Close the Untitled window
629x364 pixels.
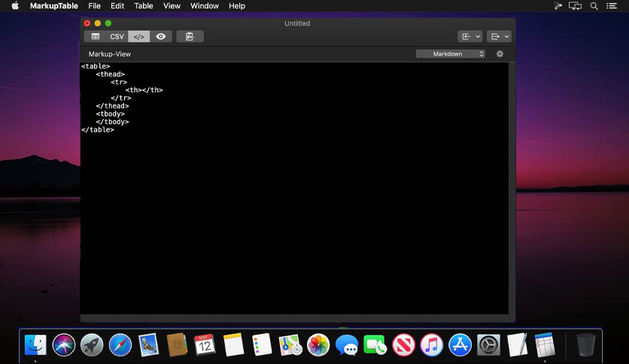click(87, 23)
